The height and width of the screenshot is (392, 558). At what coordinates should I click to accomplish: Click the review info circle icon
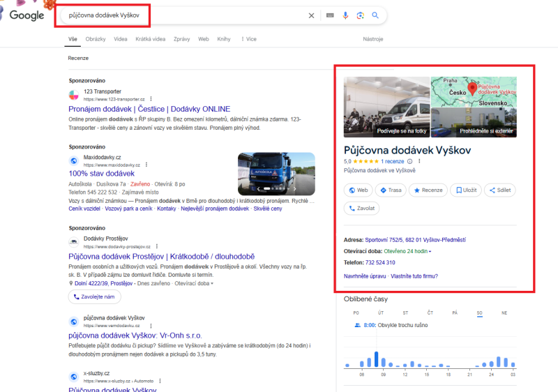coord(409,161)
